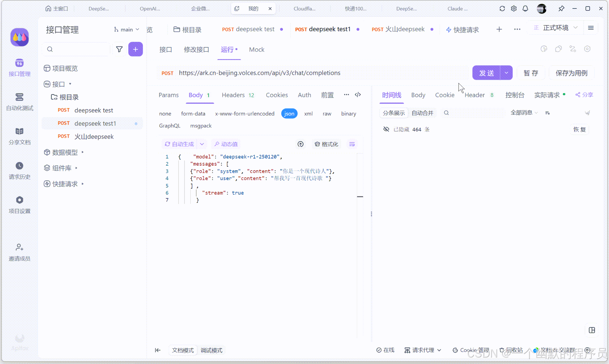Screen dimensions: 609x364
Task: Click 恢复 to restore hidden messages
Action: 580,129
